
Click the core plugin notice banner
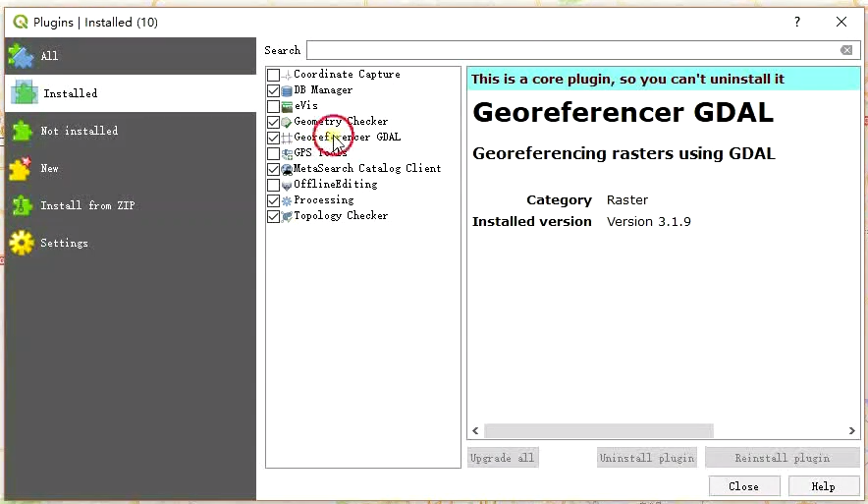click(x=664, y=80)
